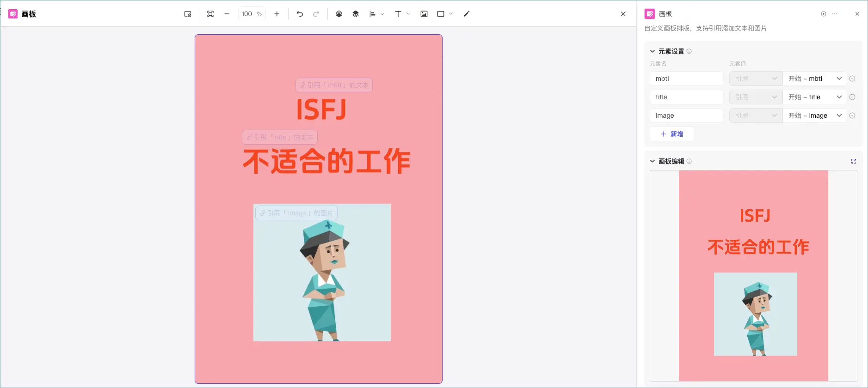Click the canvas preview thumbnail in 画板编辑
The width and height of the screenshot is (868, 388).
pos(753,276)
